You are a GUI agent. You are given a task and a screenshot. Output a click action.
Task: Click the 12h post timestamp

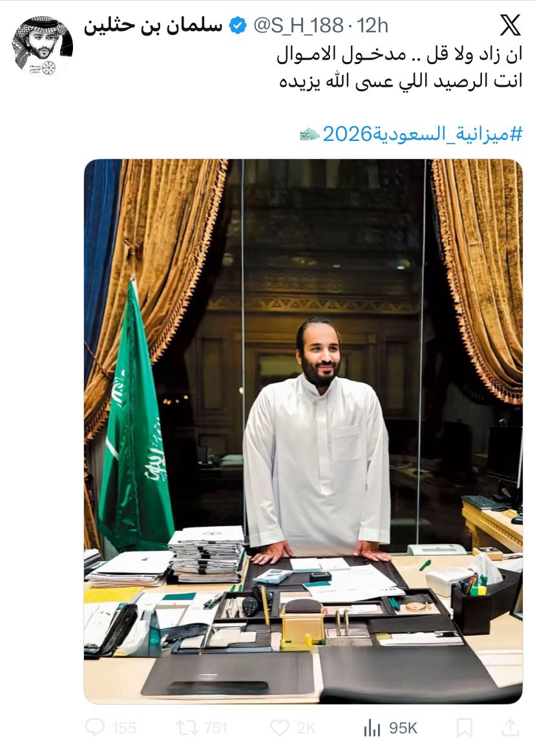tap(372, 26)
